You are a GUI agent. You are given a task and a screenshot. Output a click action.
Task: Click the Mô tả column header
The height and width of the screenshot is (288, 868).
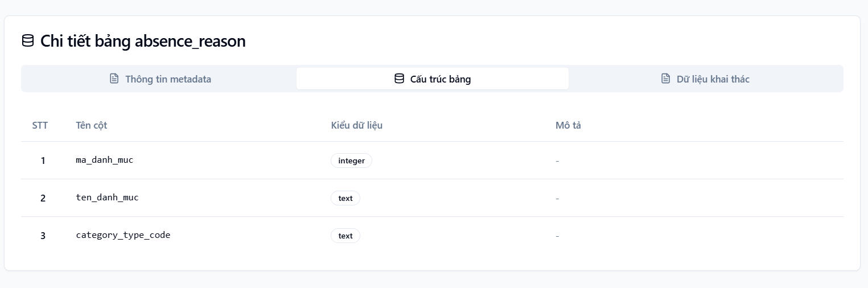pos(568,125)
